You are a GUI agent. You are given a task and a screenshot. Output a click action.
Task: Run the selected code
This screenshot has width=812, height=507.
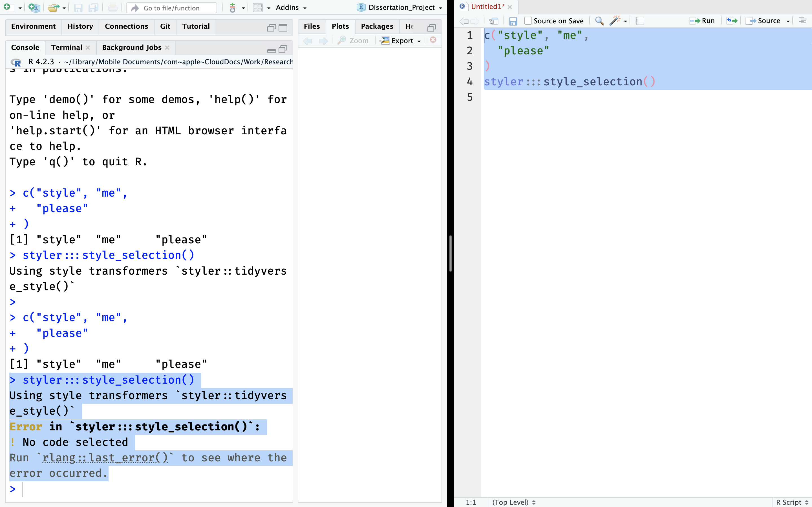pos(702,21)
